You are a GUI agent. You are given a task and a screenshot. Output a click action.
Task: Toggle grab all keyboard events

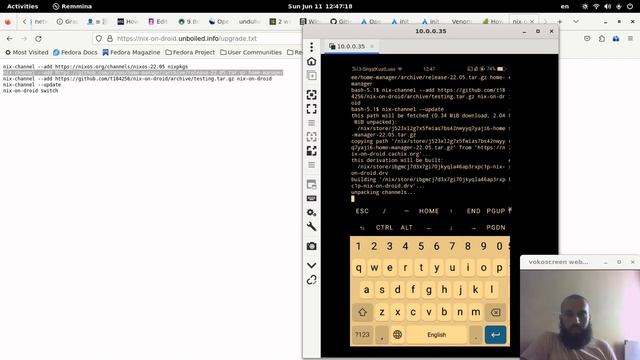click(311, 198)
